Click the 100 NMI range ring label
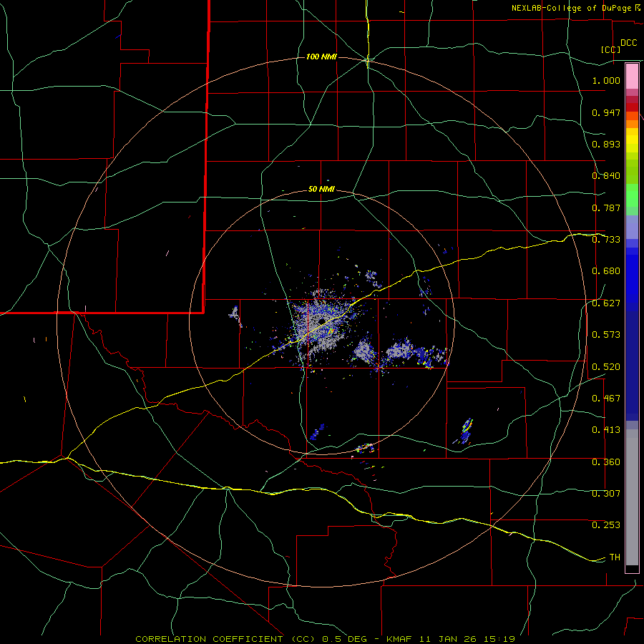This screenshot has height=644, width=644. (321, 57)
